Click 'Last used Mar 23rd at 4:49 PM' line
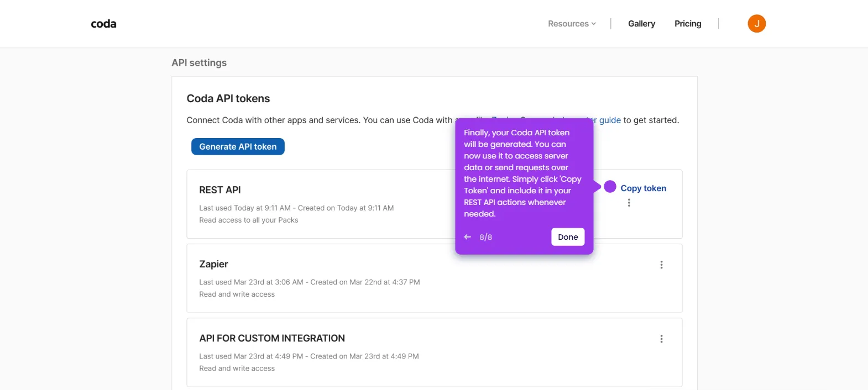The image size is (868, 390). [x=309, y=356]
